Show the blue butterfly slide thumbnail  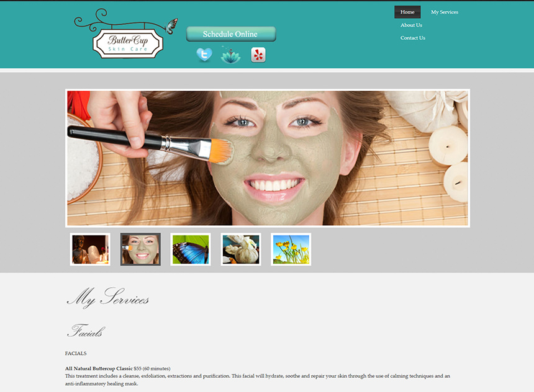(x=191, y=249)
